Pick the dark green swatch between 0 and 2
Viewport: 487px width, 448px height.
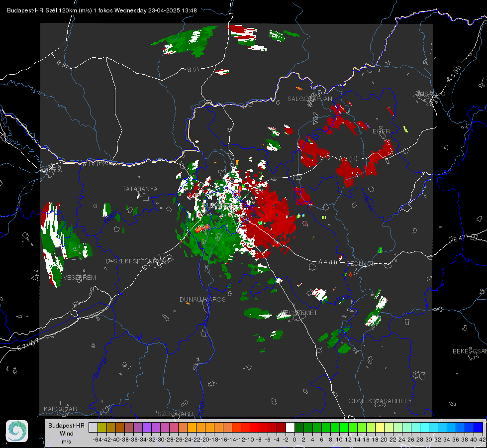click(299, 427)
